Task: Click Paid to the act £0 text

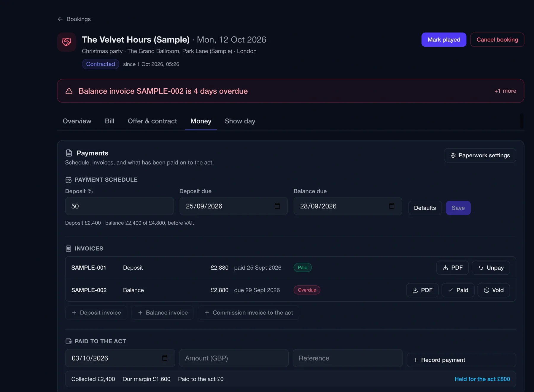Action: click(x=201, y=379)
